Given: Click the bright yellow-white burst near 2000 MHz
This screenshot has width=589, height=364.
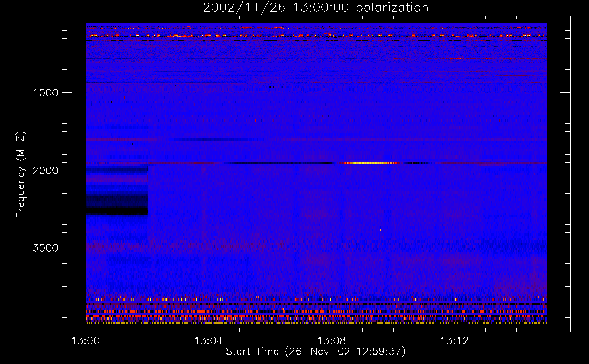Looking at the screenshot, I should 371,163.
